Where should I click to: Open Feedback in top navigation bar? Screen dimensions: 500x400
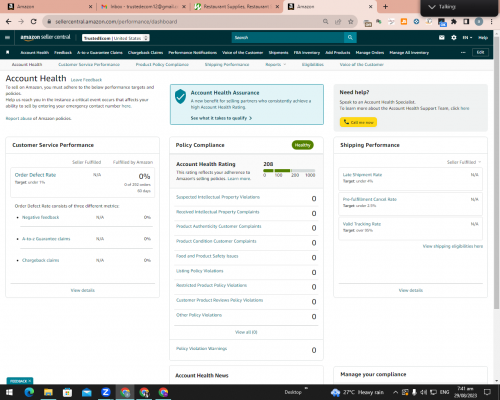click(63, 52)
